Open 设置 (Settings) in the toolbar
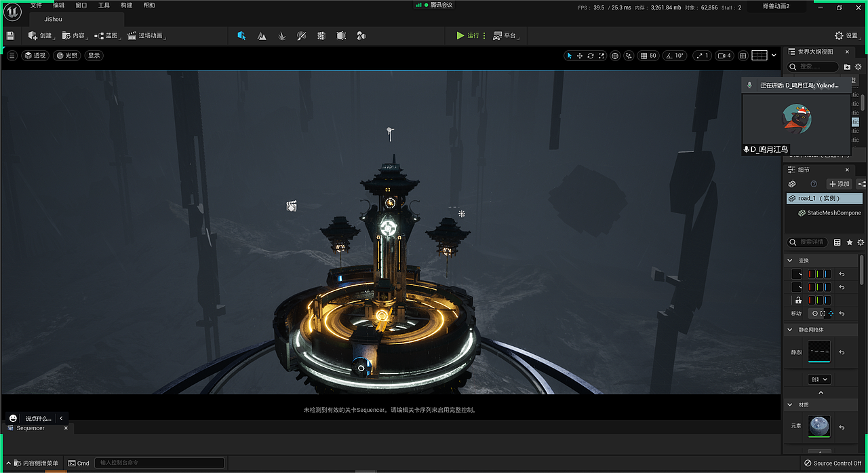The image size is (868, 473). 846,35
